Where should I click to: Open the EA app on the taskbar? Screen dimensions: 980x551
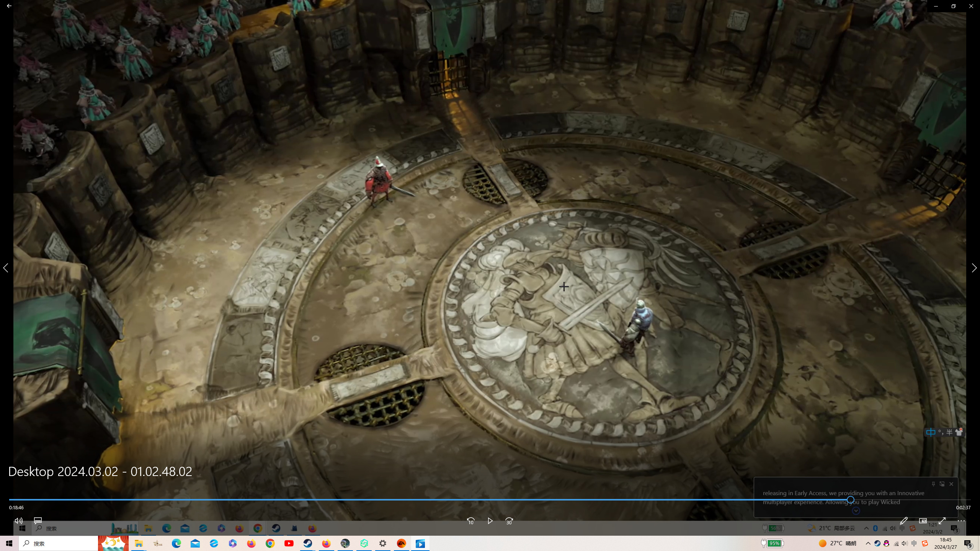coord(402,543)
